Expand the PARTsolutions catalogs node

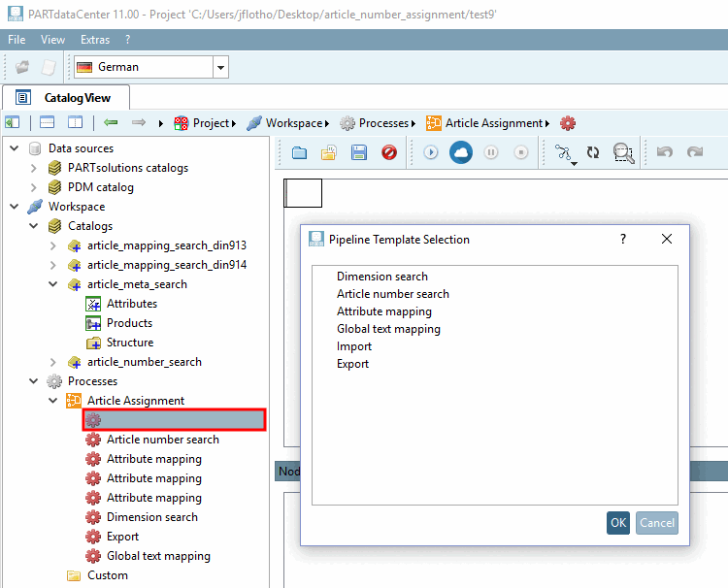[x=33, y=168]
